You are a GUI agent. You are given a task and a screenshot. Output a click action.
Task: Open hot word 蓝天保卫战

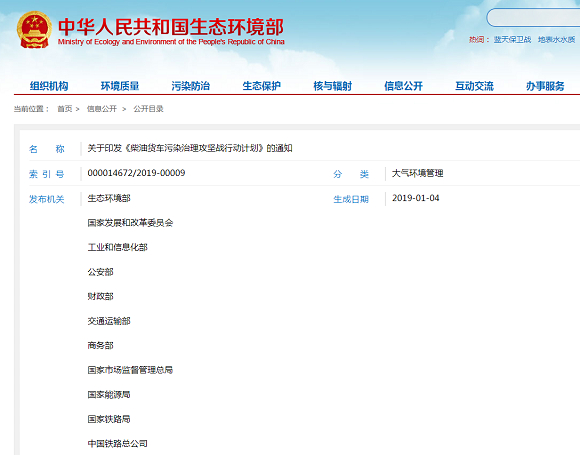click(512, 40)
